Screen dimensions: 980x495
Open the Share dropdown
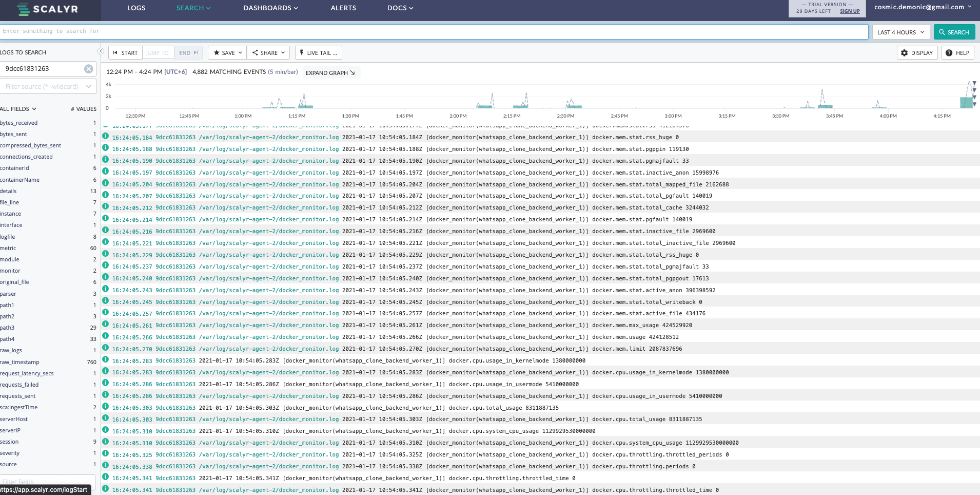pyautogui.click(x=268, y=53)
